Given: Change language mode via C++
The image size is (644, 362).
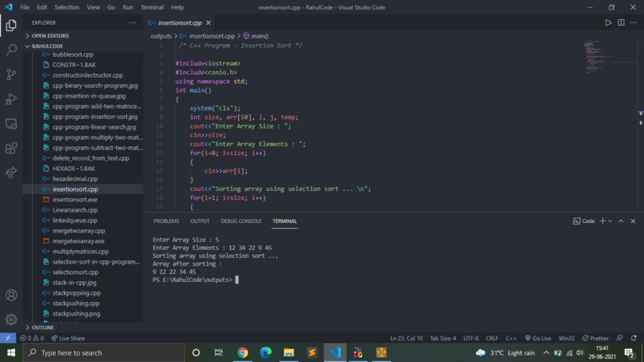Looking at the screenshot, I should [511, 338].
